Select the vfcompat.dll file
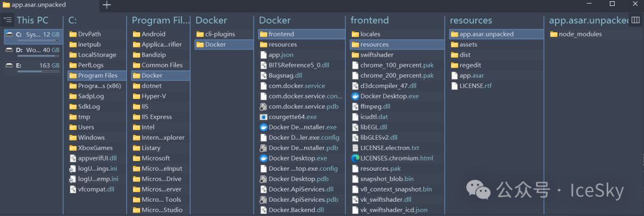 pyautogui.click(x=97, y=189)
